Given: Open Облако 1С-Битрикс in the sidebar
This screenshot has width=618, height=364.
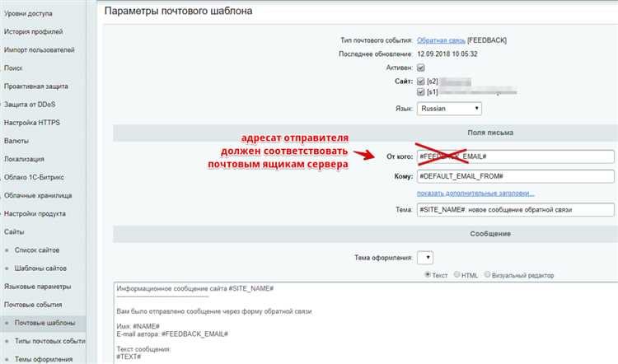Looking at the screenshot, I should coord(34,177).
